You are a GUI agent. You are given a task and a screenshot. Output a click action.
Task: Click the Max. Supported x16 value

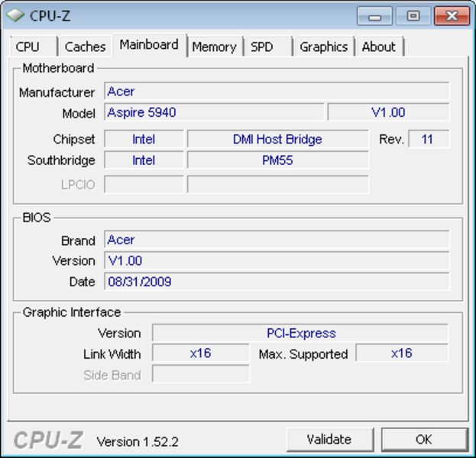pyautogui.click(x=402, y=353)
